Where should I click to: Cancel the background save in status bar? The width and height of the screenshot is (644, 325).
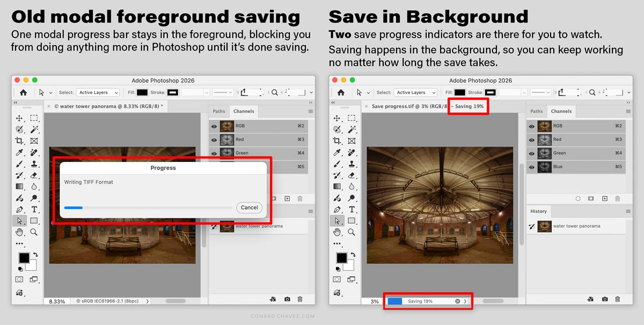tap(458, 301)
